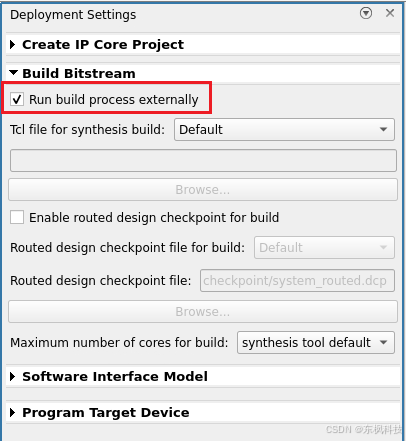Click the checkpoint/system_routed.dcp field
This screenshot has height=441, width=406.
pyautogui.click(x=297, y=281)
